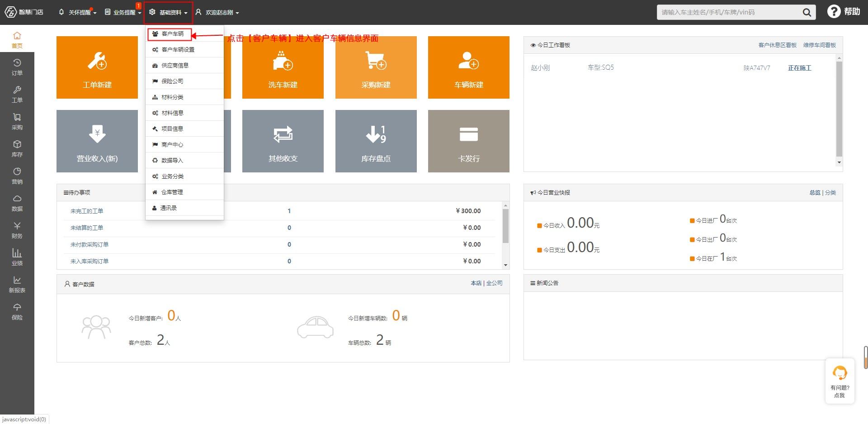The height and width of the screenshot is (424, 868).
Task: Click the 今日工作看板 scrollbar down arrow
Action: [839, 162]
